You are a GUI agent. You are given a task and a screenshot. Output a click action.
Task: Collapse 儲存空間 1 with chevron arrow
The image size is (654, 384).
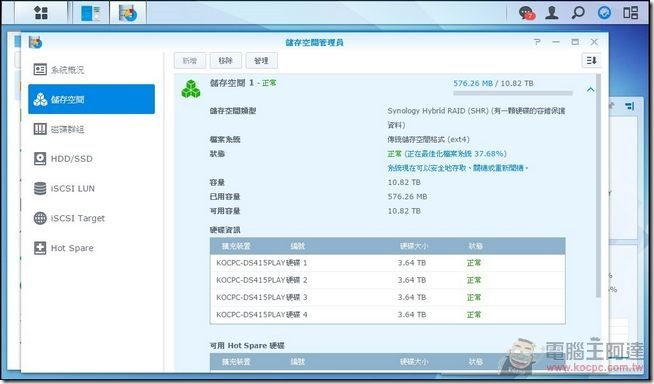click(591, 90)
